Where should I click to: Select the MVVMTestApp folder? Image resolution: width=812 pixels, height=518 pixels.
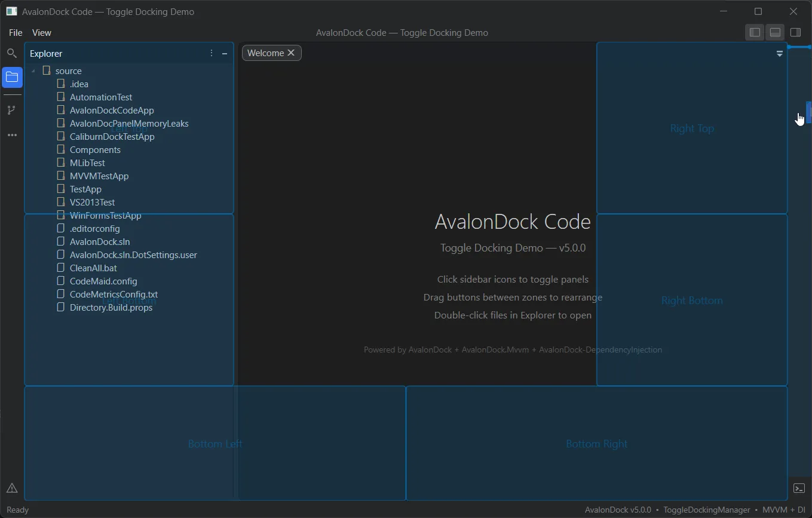click(x=99, y=176)
